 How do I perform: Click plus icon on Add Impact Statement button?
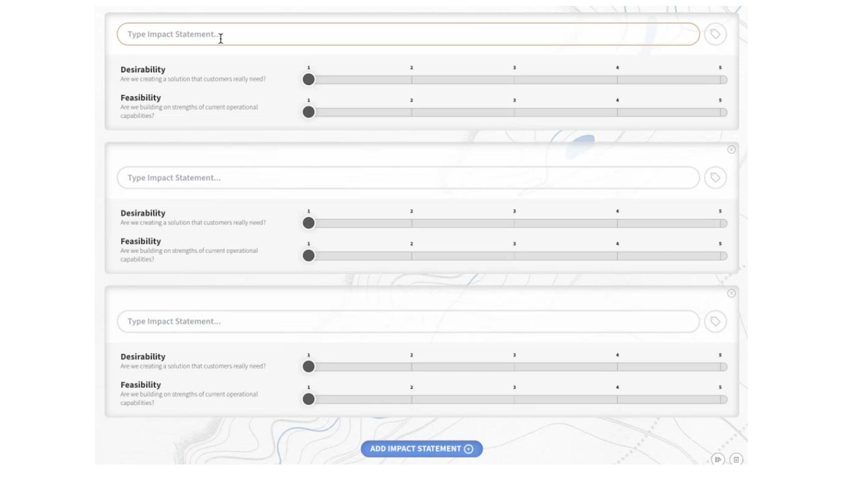tap(469, 449)
